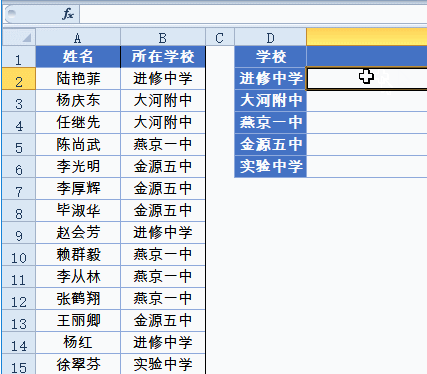Select column C header

tap(220, 37)
